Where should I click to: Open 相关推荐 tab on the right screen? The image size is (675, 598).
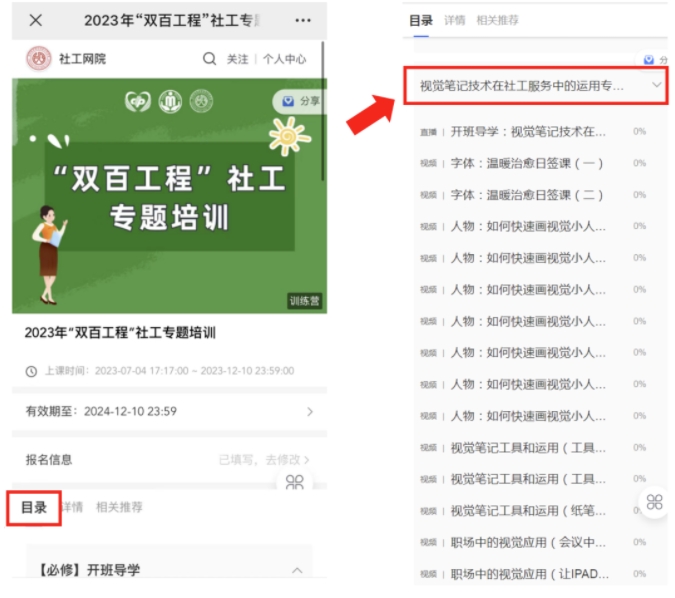click(497, 20)
